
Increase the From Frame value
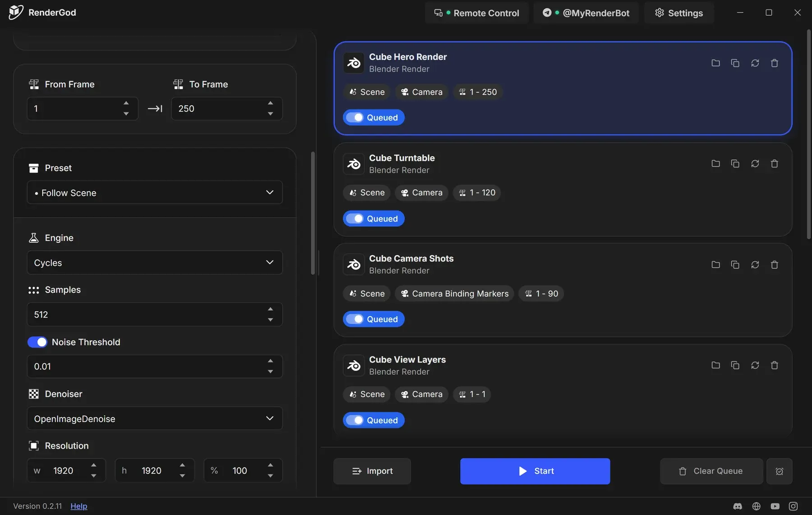tap(126, 103)
